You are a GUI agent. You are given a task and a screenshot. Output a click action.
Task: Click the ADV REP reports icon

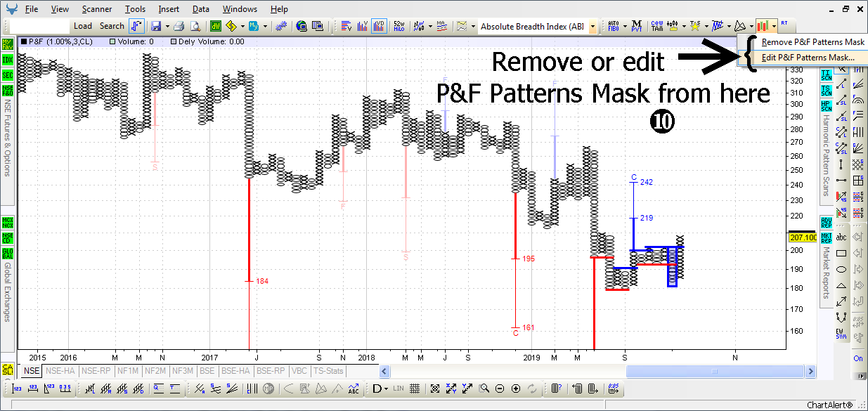click(x=826, y=222)
